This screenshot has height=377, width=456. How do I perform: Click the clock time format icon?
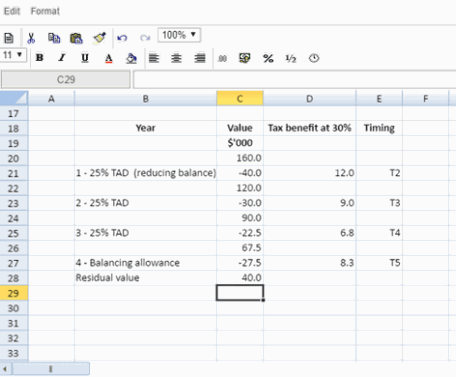(x=314, y=58)
